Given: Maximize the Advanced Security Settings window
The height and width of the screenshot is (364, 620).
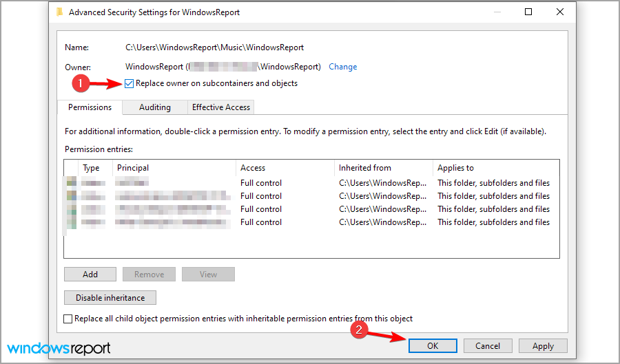Looking at the screenshot, I should tap(528, 12).
